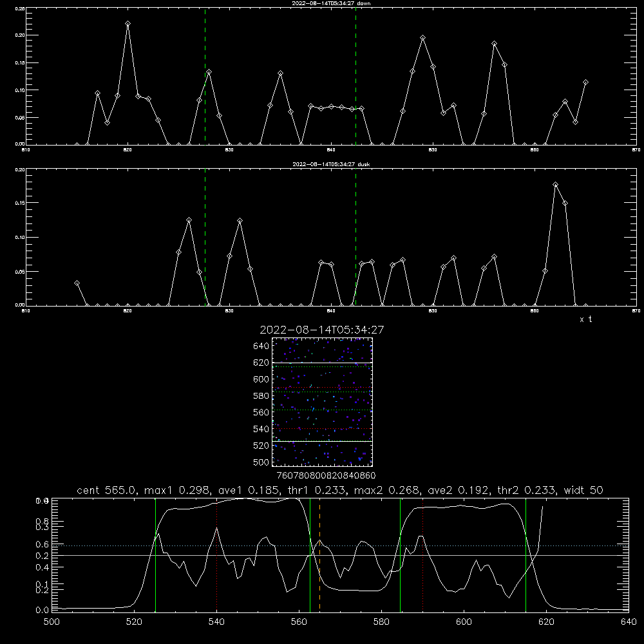Click the dawn plot peak marker near 856
The height and width of the screenshot is (644, 644).
pyautogui.click(x=494, y=44)
